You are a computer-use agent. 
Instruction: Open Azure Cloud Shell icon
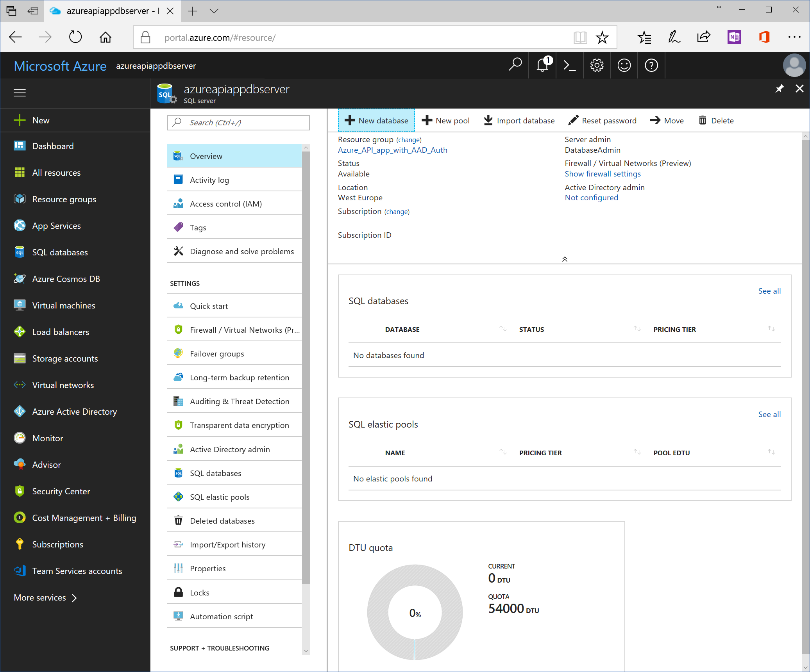click(570, 66)
